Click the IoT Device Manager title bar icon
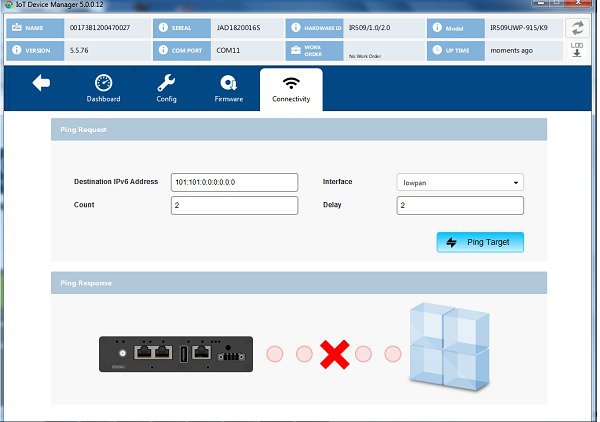The height and width of the screenshot is (422, 600). pos(8,5)
